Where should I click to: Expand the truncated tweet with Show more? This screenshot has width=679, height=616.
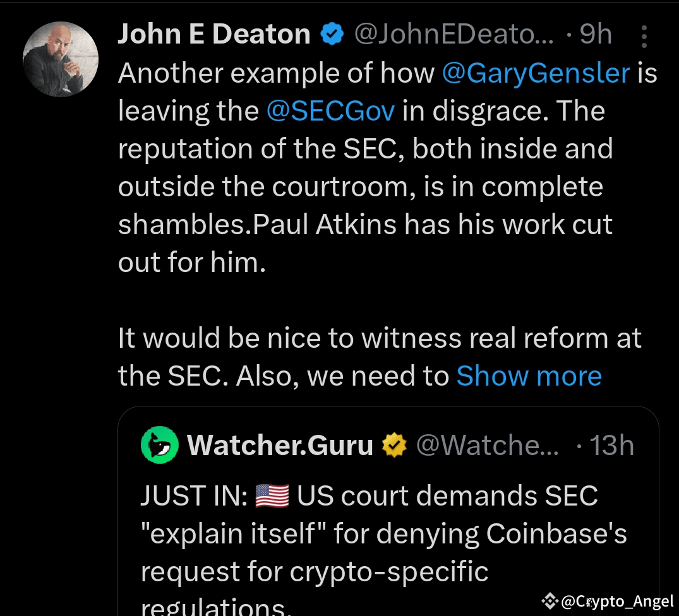point(529,376)
